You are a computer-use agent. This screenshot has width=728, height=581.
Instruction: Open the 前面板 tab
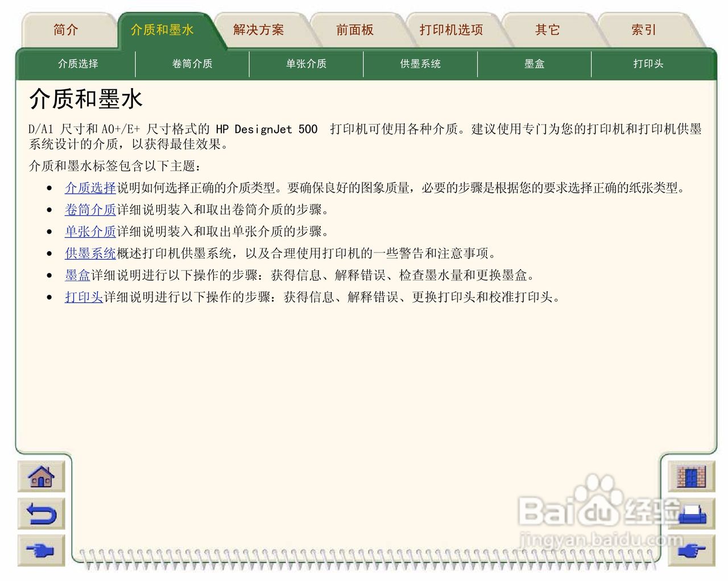click(x=354, y=30)
